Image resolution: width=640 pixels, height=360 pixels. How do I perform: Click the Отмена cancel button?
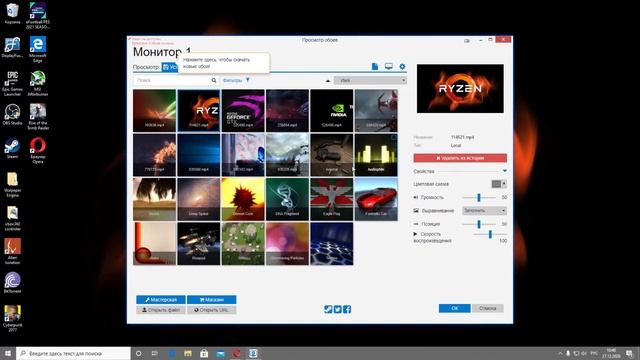click(x=488, y=309)
